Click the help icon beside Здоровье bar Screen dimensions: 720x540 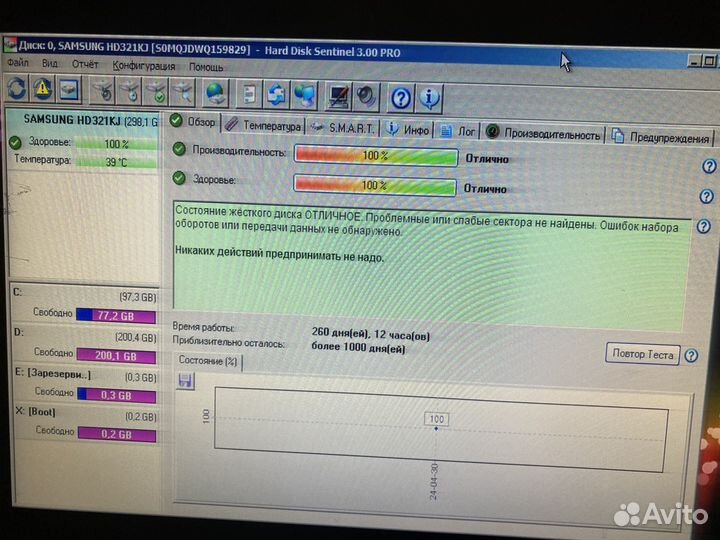point(706,197)
